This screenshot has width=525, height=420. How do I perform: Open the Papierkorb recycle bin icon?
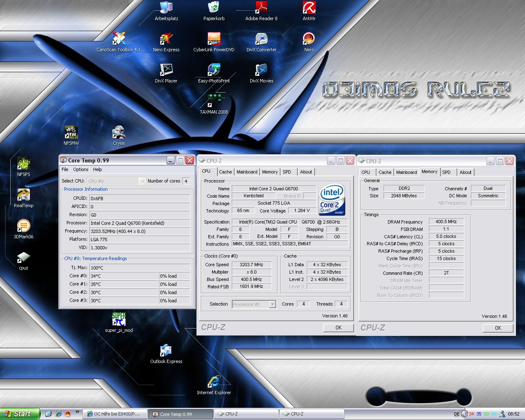214,11
